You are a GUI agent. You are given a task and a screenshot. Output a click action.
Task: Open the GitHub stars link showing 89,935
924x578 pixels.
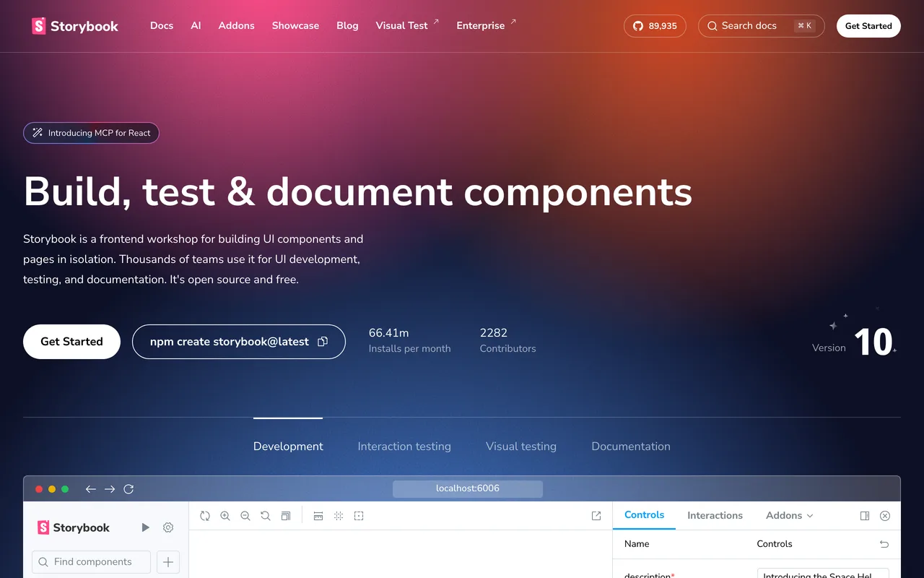655,26
